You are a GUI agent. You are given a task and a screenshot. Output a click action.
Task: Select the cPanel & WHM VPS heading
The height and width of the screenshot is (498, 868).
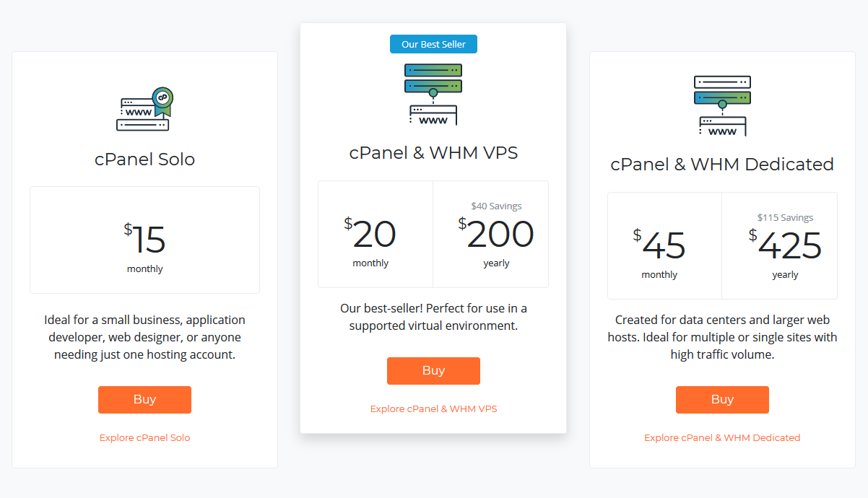(x=433, y=153)
